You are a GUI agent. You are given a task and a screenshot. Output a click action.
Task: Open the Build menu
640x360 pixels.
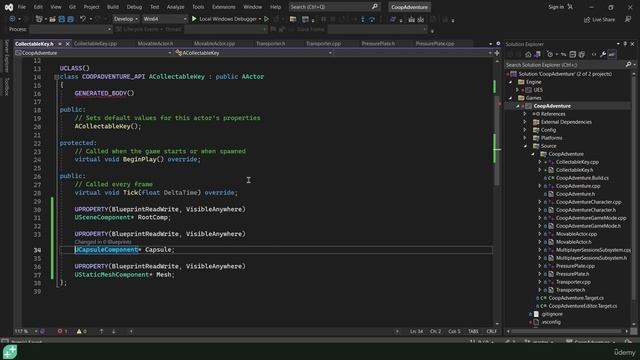click(x=113, y=7)
